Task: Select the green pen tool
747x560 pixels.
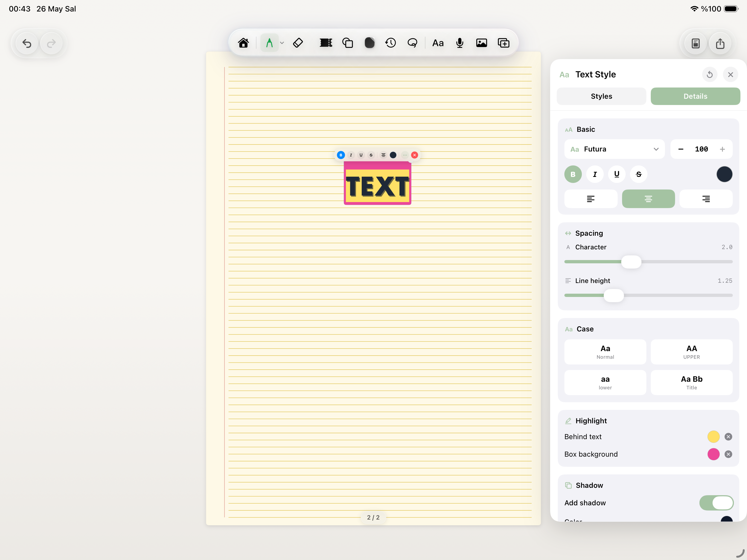Action: [269, 43]
